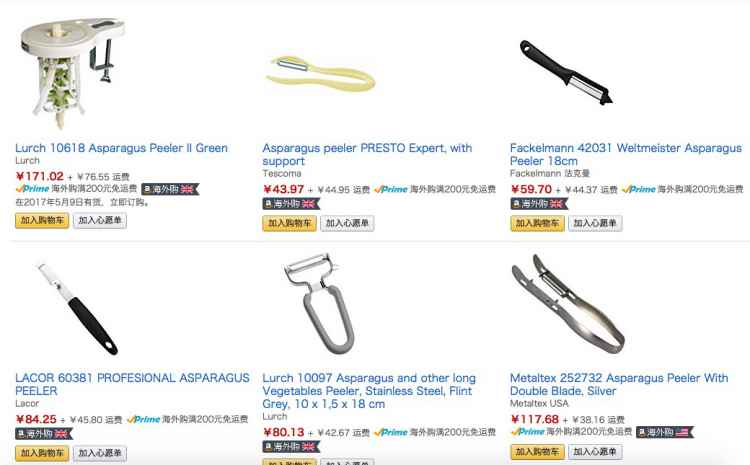This screenshot has height=465, width=750.
Task: Open the LACOR 60381 PROFESIONAL ASPARAGUS PEELER link
Action: [132, 384]
